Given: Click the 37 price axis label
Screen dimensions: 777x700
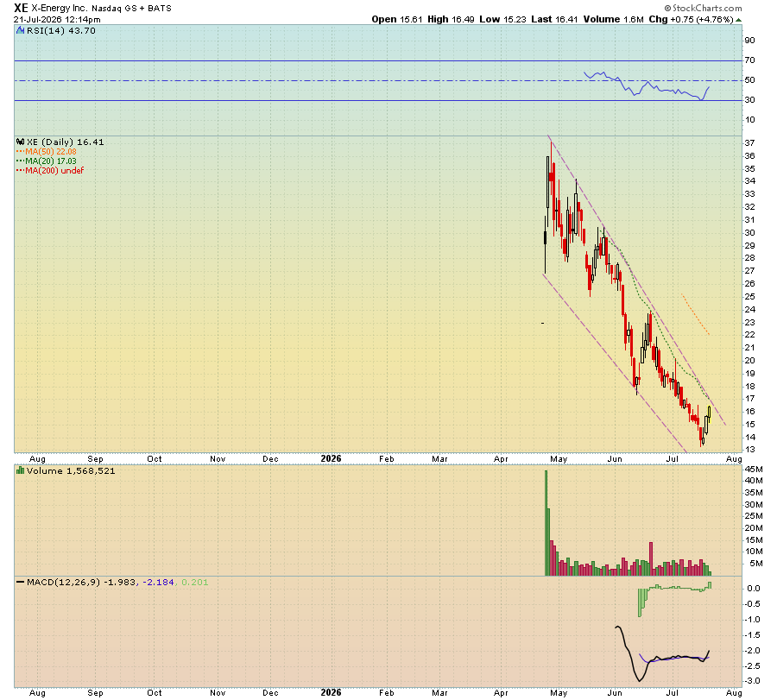Looking at the screenshot, I should 750,143.
